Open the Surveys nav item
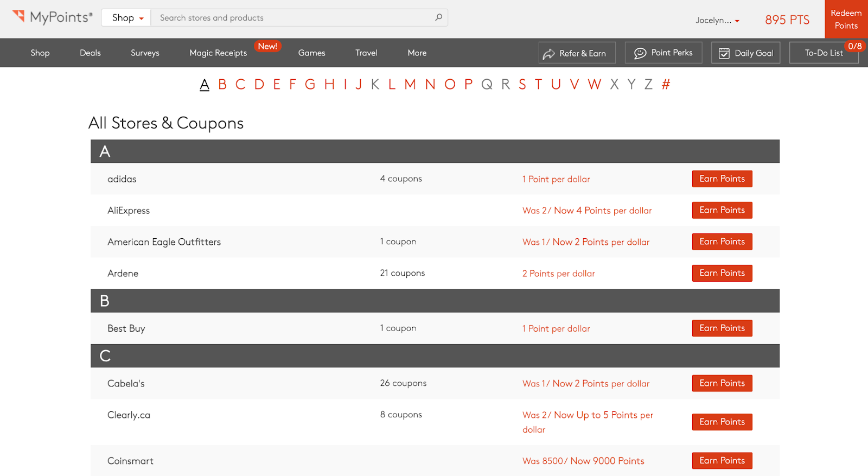Viewport: 868px width, 476px height. (x=145, y=53)
